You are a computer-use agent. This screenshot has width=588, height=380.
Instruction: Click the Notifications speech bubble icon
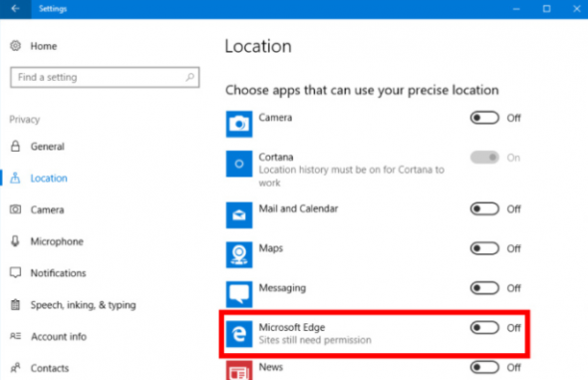[15, 272]
